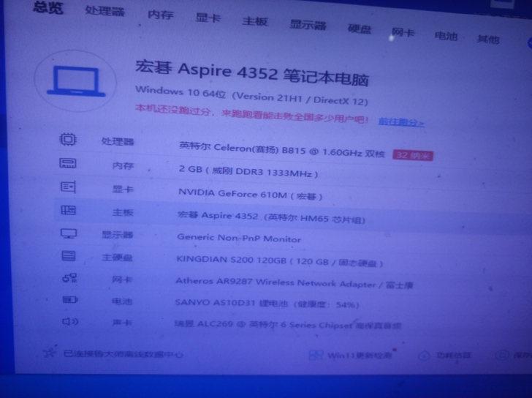Switch to the 处理器 tab
The height and width of the screenshot is (398, 532).
pyautogui.click(x=104, y=11)
